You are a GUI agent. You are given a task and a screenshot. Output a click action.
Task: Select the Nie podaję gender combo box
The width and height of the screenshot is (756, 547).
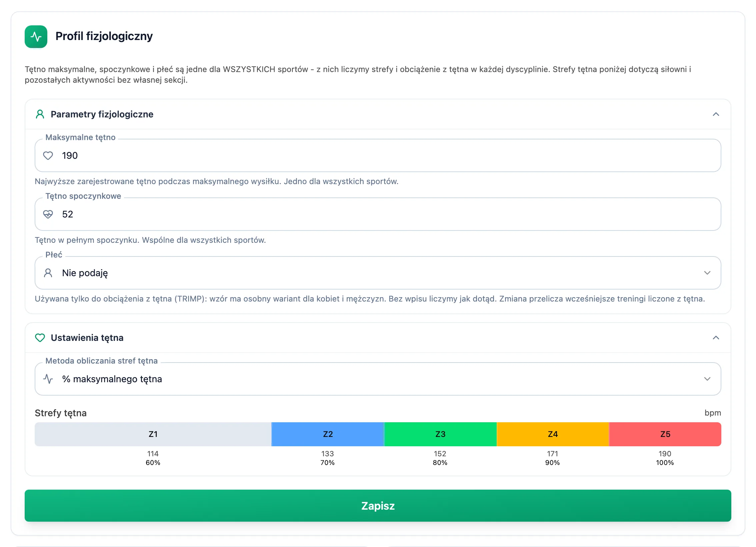click(378, 273)
